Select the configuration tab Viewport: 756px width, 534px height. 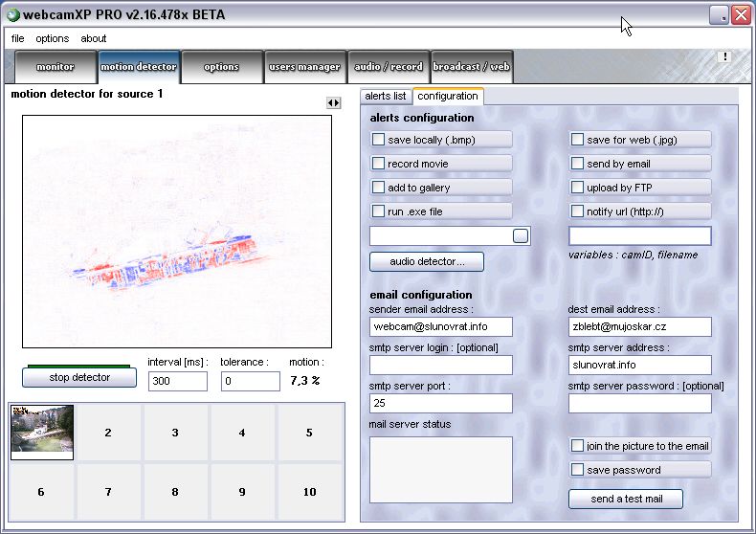[448, 96]
